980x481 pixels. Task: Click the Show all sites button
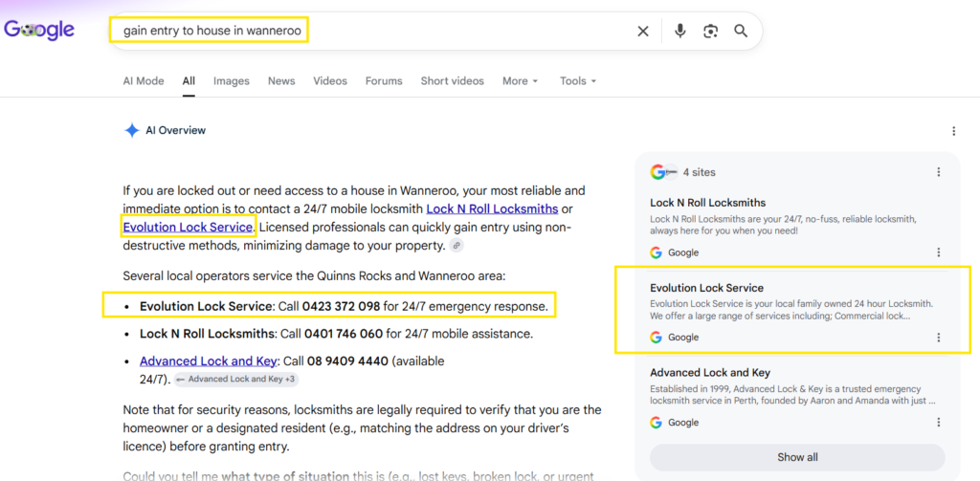[x=797, y=457]
